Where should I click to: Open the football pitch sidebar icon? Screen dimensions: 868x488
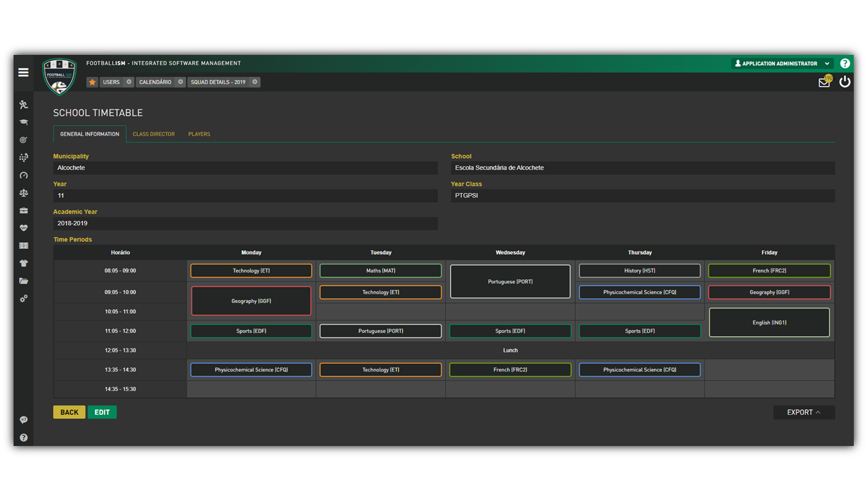tap(24, 245)
